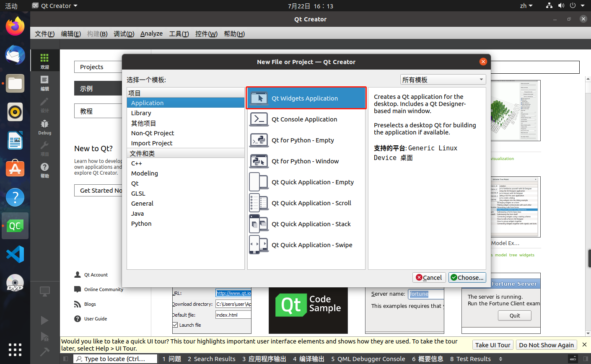
Task: Open the 控件(W) menu
Action: 206,34
